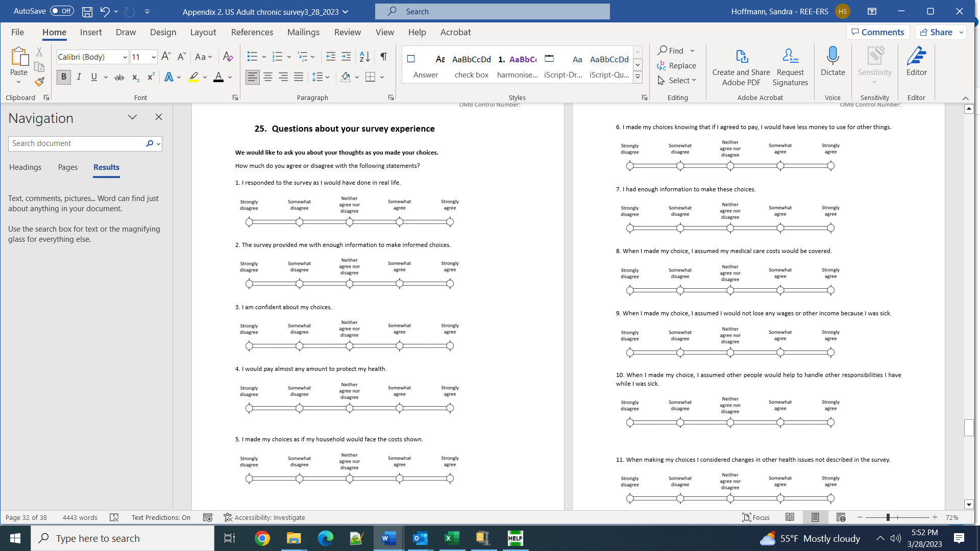
Task: Toggle the Bold formatting button
Action: (x=64, y=77)
